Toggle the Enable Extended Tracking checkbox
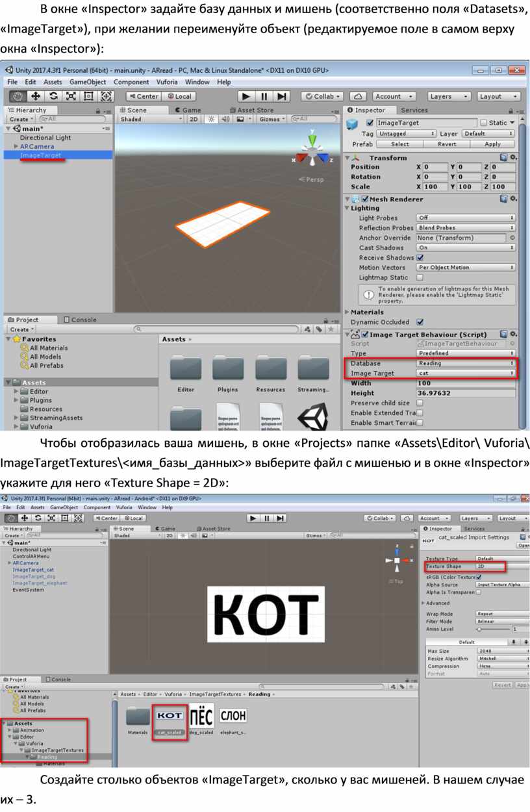The height and width of the screenshot is (812, 530). [x=420, y=413]
